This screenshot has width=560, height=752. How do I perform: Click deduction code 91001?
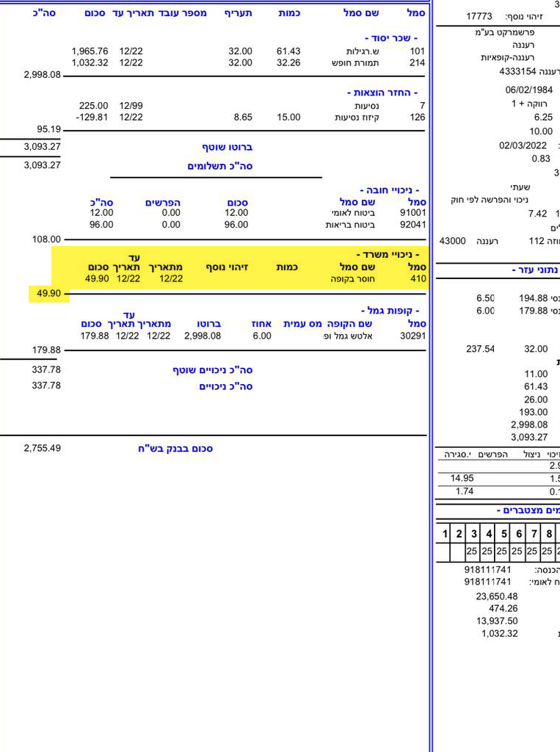pos(412,212)
